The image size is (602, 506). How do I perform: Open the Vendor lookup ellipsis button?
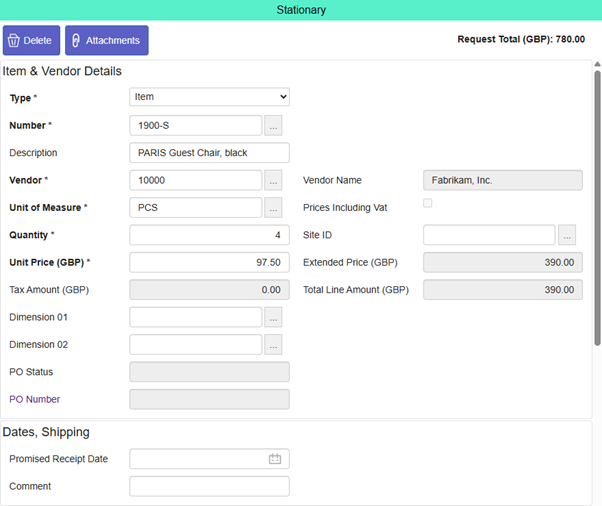coord(273,180)
